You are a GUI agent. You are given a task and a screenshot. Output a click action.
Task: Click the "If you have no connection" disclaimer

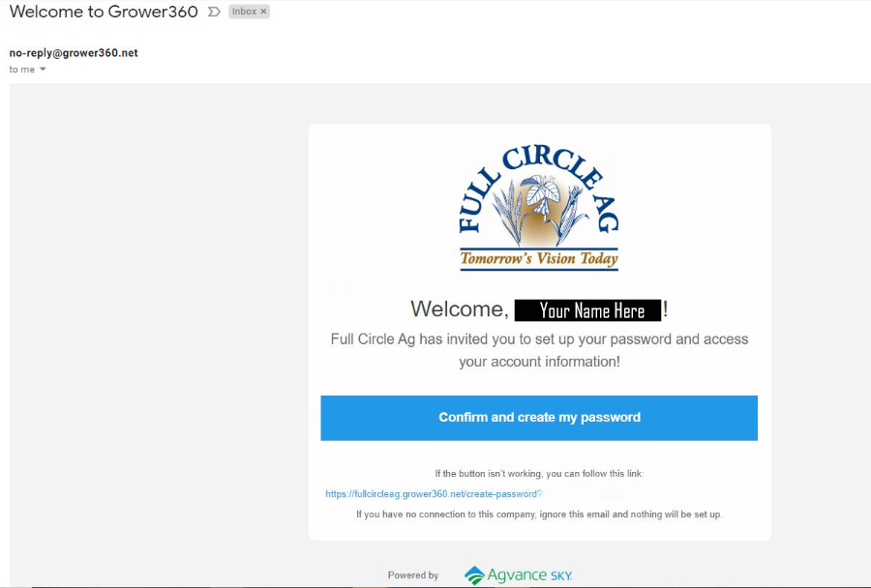point(539,514)
